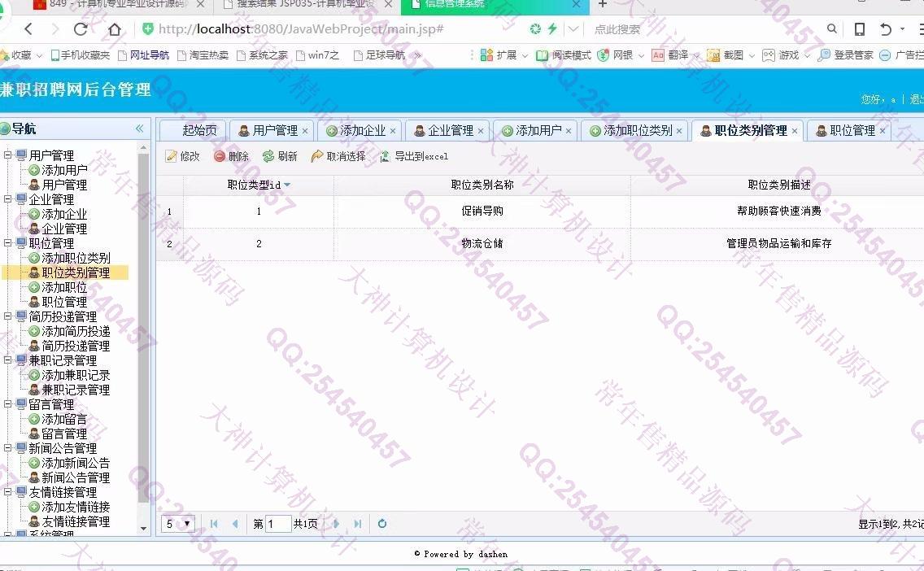Click the browser address bar URL
This screenshot has width=924, height=571.
tap(301, 28)
